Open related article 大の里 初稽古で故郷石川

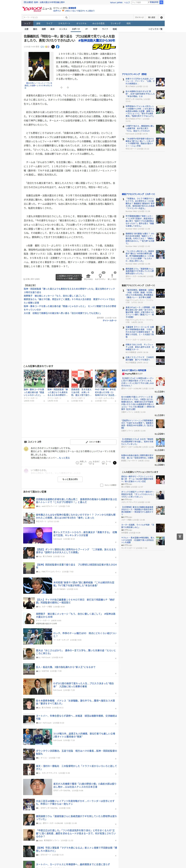[62, 313]
